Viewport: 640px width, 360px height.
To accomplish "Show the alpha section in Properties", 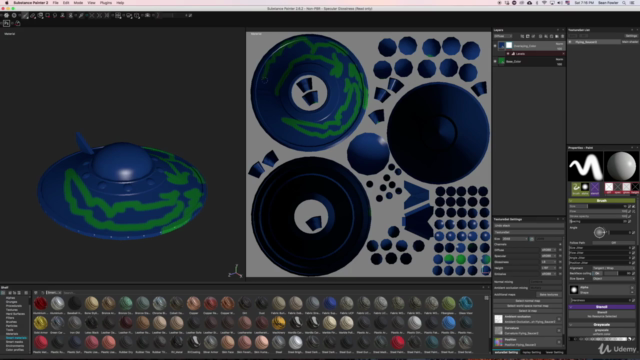I will [x=585, y=188].
